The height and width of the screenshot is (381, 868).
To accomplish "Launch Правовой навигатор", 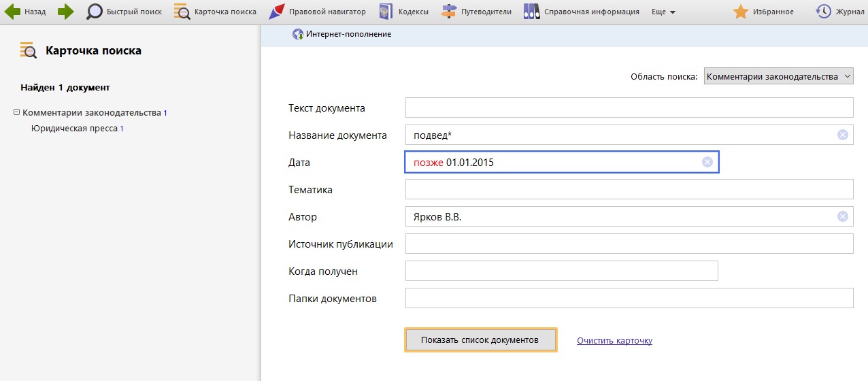I will click(317, 12).
